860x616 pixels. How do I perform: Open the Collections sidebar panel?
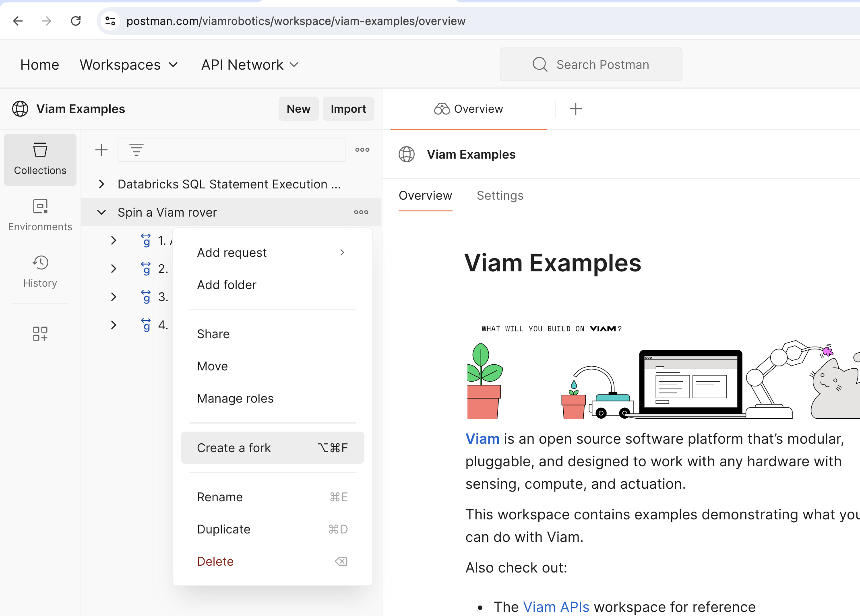click(x=40, y=159)
